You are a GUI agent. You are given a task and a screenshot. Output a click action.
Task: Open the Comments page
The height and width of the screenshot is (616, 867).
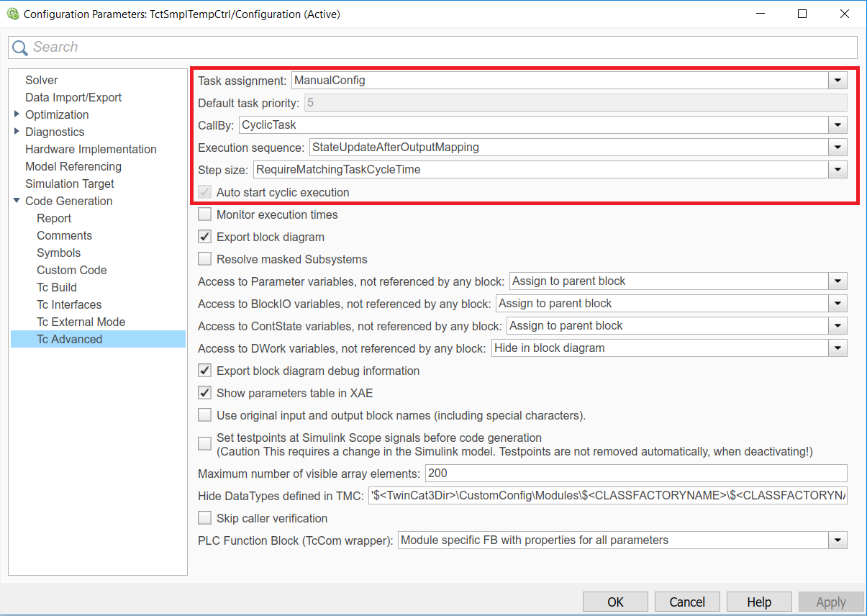click(64, 235)
